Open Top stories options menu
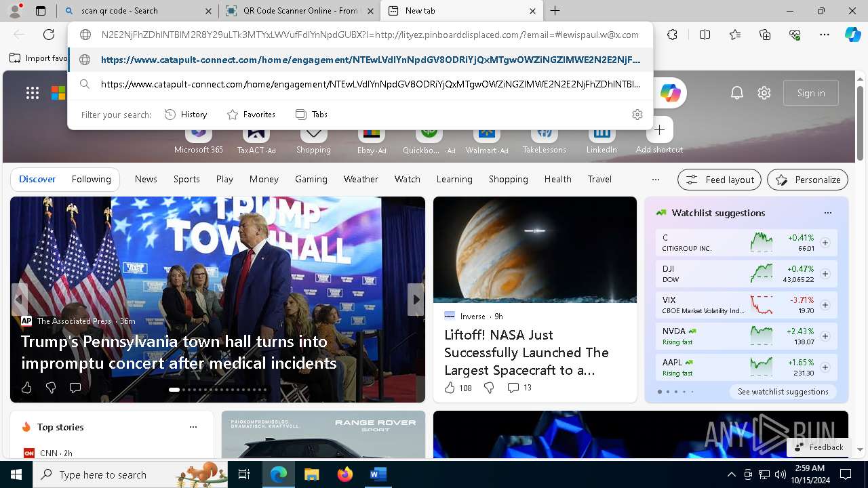 [x=193, y=427]
